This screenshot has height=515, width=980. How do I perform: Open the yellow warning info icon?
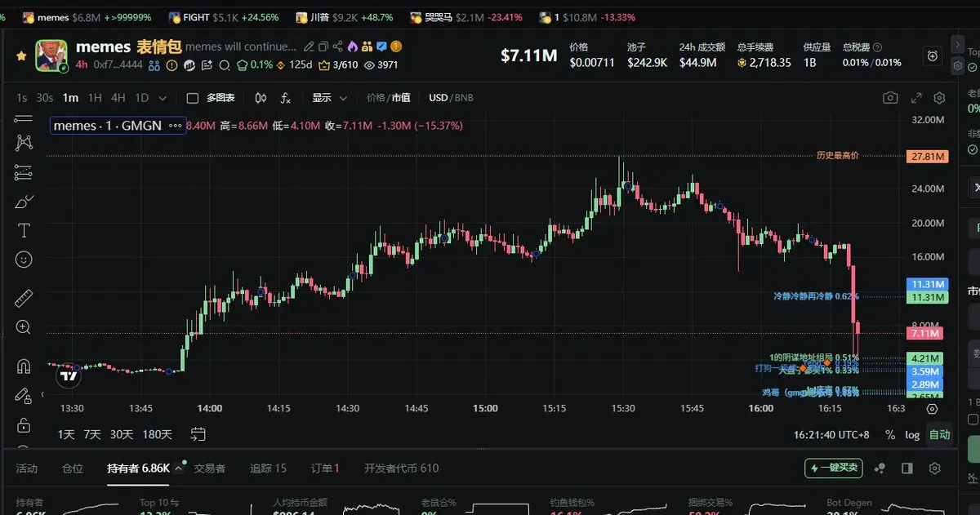tap(172, 65)
